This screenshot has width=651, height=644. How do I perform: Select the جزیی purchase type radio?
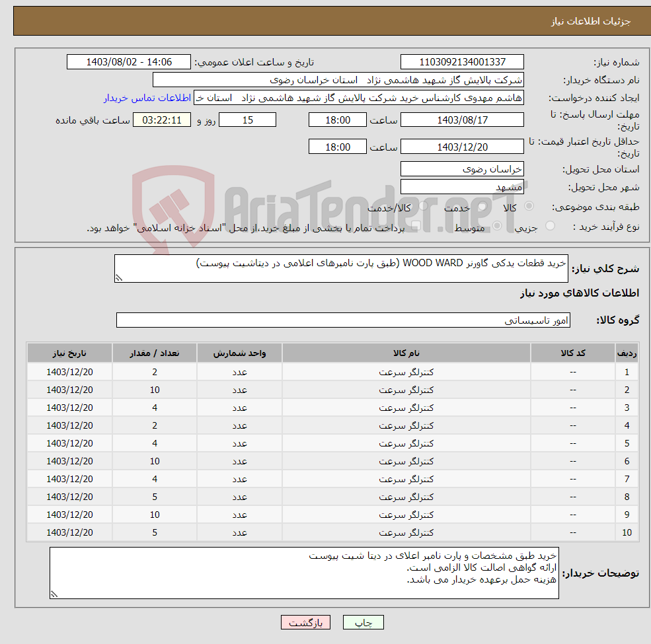click(x=550, y=225)
